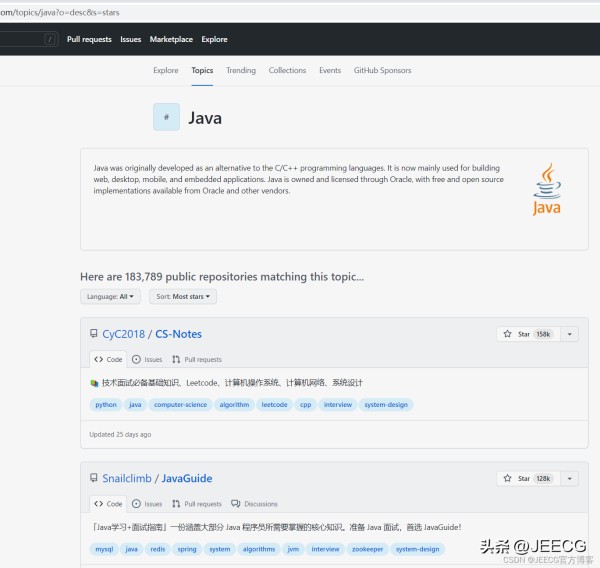The width and height of the screenshot is (600, 568).
Task: Click the 158k star count badge
Action: pos(543,334)
